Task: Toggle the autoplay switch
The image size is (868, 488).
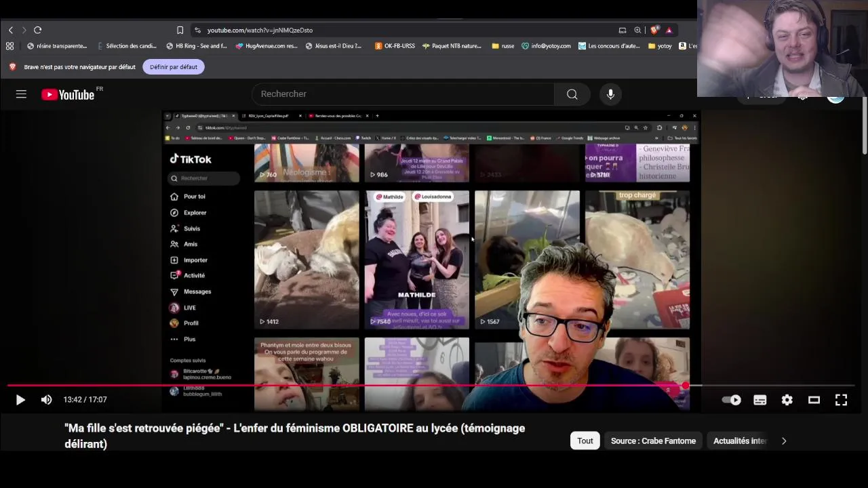Action: (x=732, y=400)
